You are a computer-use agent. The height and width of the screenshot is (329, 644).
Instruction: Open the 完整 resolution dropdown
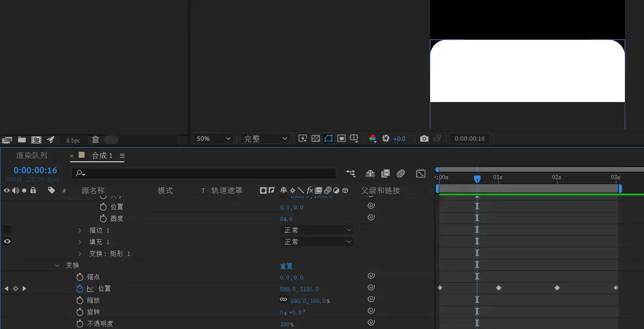point(266,139)
